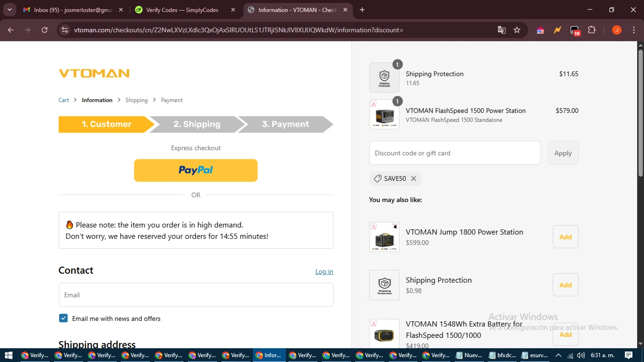The width and height of the screenshot is (644, 362).
Task: Open the notifications action center icon
Action: pyautogui.click(x=629, y=355)
